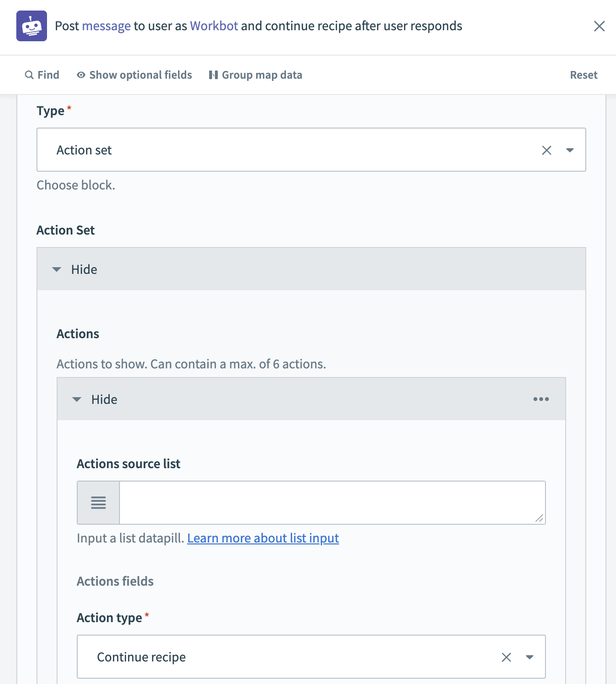Clear the Action type selection
Image resolution: width=616 pixels, height=684 pixels.
pyautogui.click(x=506, y=657)
